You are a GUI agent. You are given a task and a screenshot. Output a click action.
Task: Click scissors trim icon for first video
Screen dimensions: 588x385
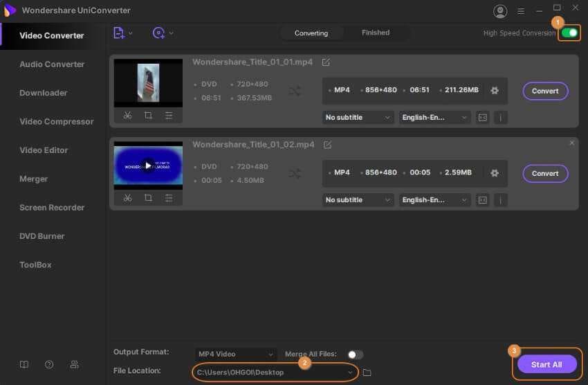pyautogui.click(x=127, y=116)
